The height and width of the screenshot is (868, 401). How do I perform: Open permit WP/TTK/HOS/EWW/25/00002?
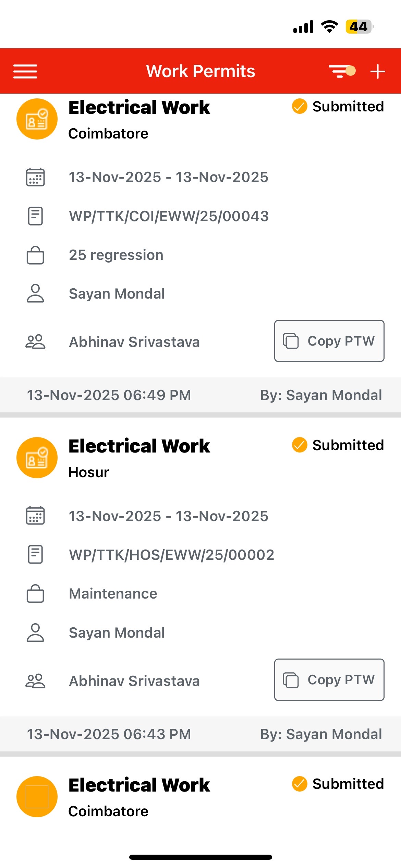pos(171,555)
